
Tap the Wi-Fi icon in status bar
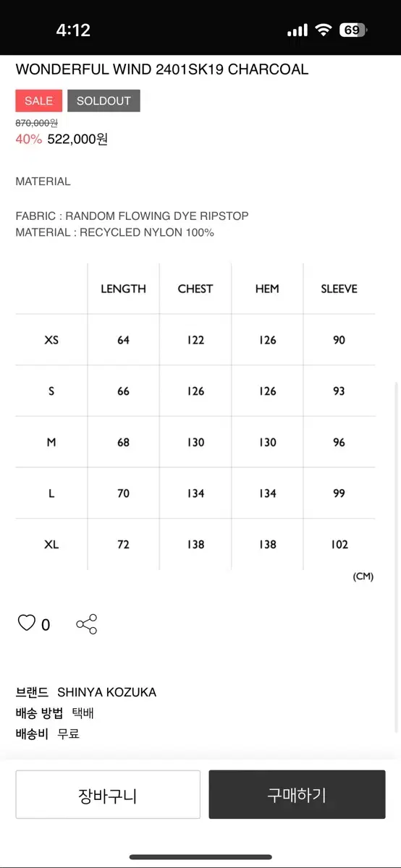(x=323, y=30)
